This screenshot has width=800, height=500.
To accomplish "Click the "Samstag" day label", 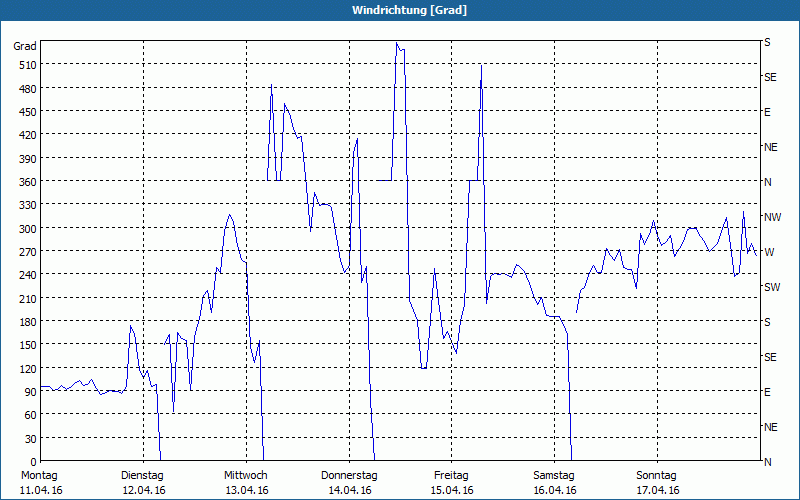I will pyautogui.click(x=554, y=476).
